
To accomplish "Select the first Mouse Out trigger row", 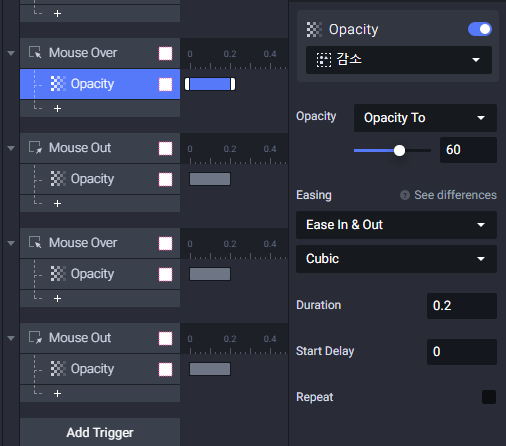I will pyautogui.click(x=100, y=148).
